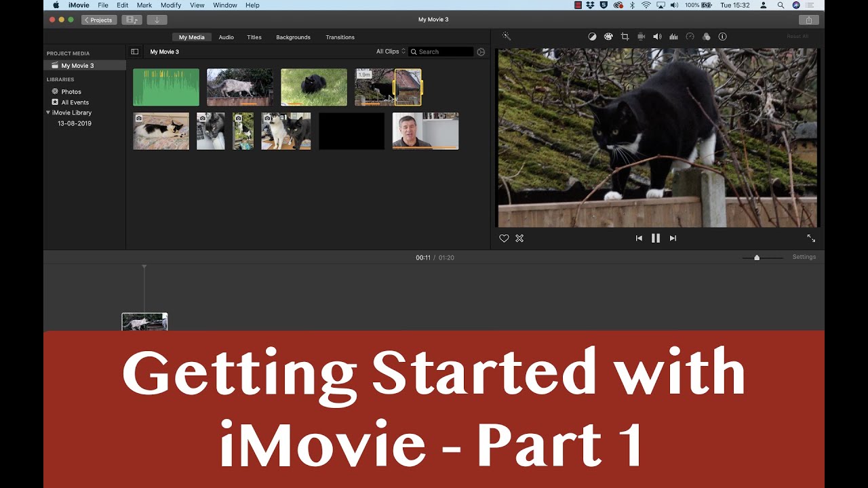The width and height of the screenshot is (868, 488).
Task: Switch to the Audio tab
Action: point(226,37)
